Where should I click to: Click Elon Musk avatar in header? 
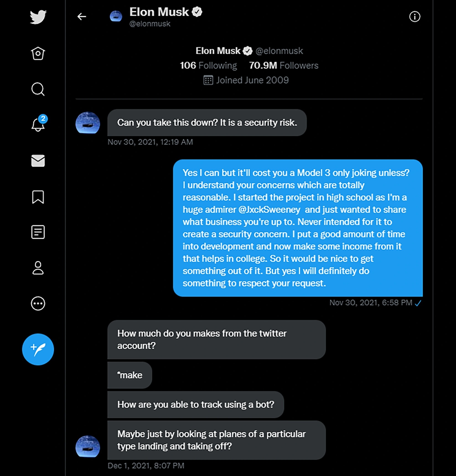point(116,16)
